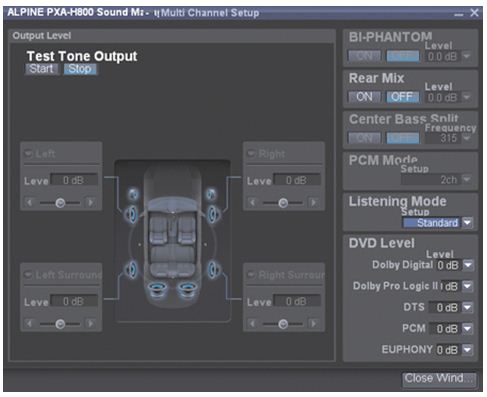
Task: Click the Left channel level slider knob
Action: [x=60, y=203]
